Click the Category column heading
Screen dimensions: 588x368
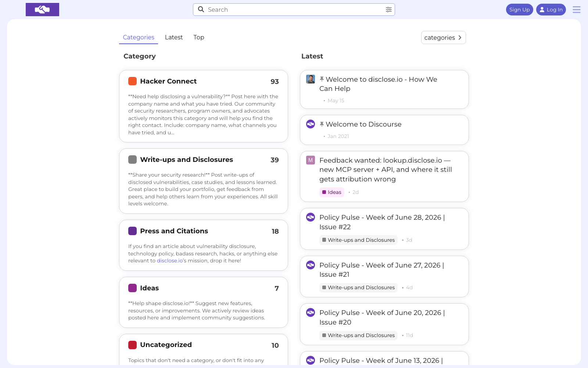140,56
